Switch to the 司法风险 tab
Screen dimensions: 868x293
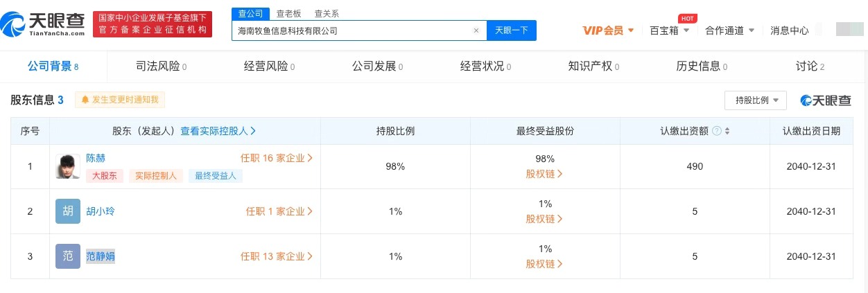click(161, 66)
